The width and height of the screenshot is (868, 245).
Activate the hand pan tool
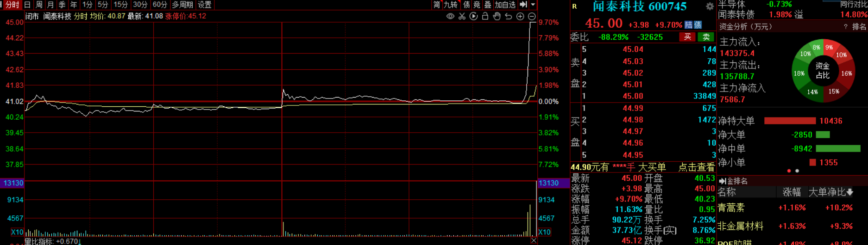(x=497, y=16)
